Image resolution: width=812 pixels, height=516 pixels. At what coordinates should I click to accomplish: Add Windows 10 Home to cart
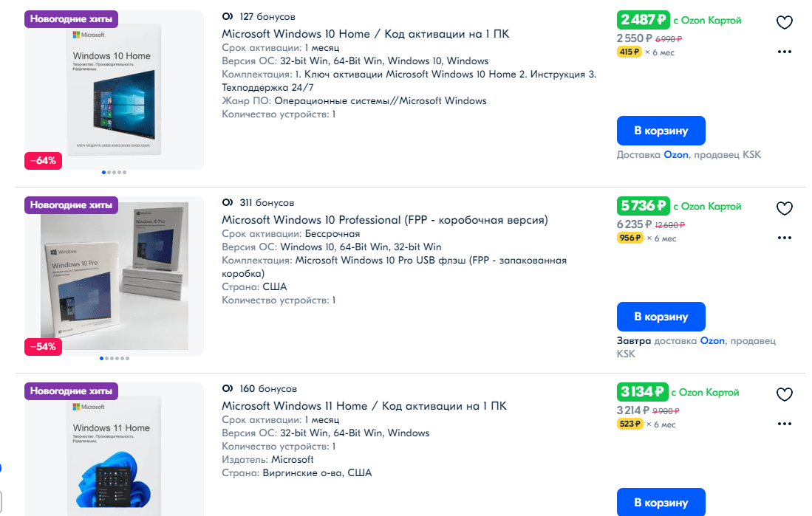click(661, 131)
